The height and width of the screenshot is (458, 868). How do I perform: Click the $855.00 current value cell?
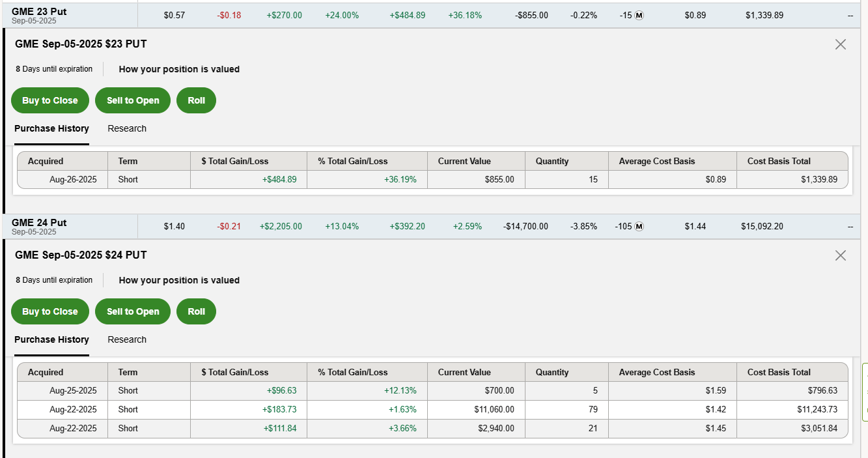tap(499, 179)
